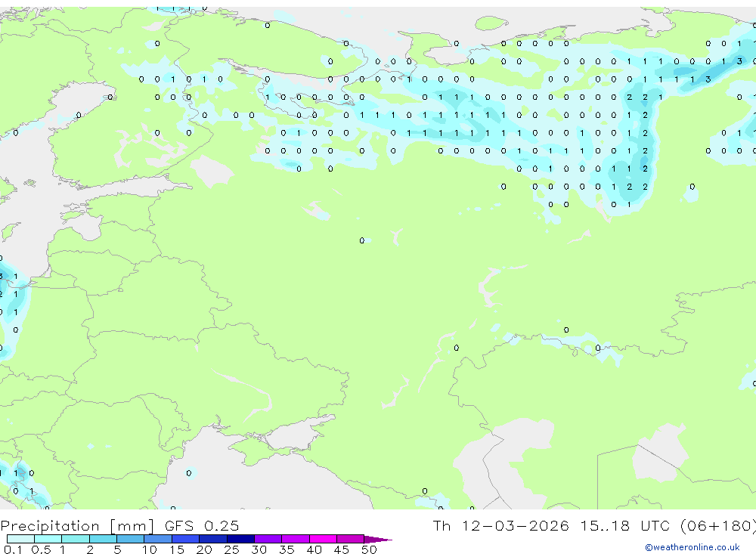Click the '(06+180)' forecast run text

(718, 525)
